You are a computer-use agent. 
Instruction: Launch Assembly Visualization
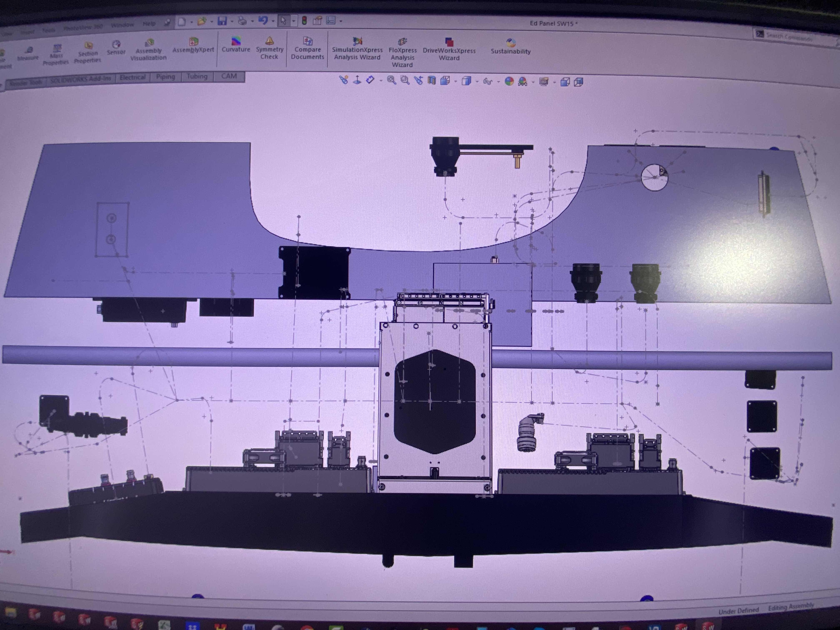click(x=149, y=49)
